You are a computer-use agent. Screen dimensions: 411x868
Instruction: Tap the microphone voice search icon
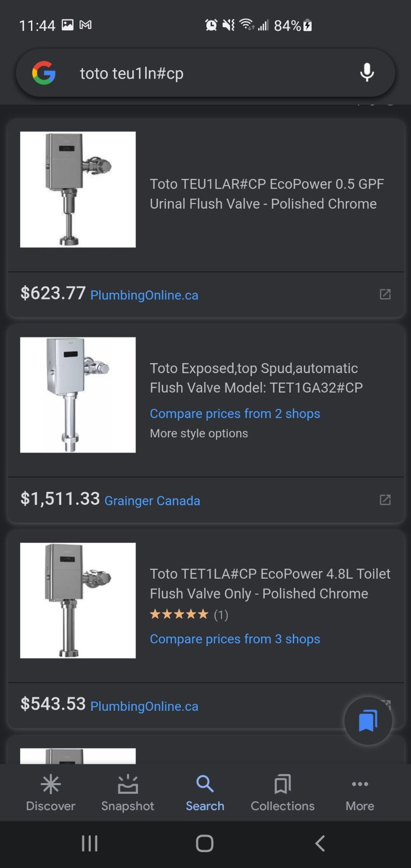tap(367, 73)
